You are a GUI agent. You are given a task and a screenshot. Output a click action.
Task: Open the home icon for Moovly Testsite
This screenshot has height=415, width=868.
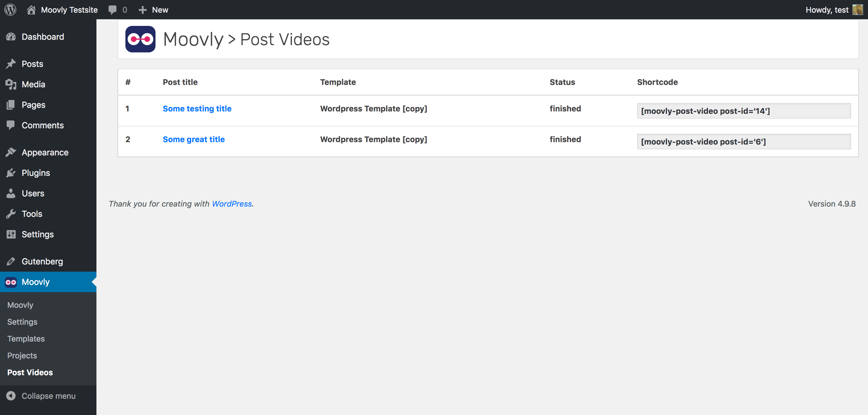[31, 10]
